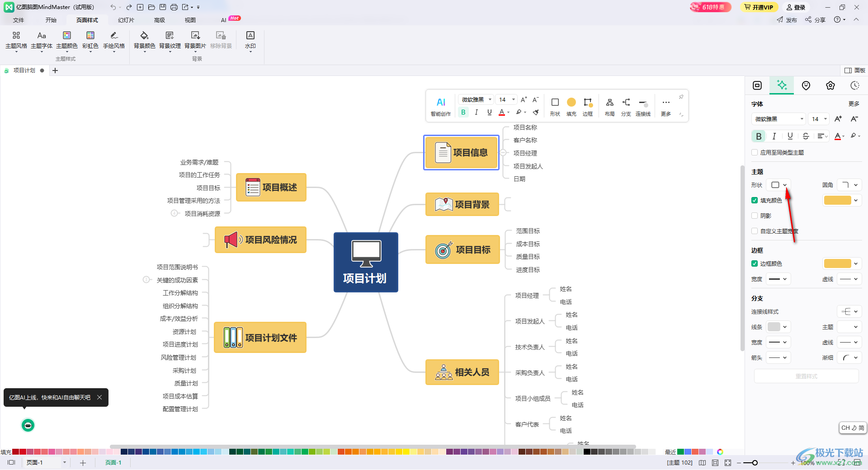The image size is (868, 470).
Task: Open the AI ribbon tab
Action: tap(223, 20)
